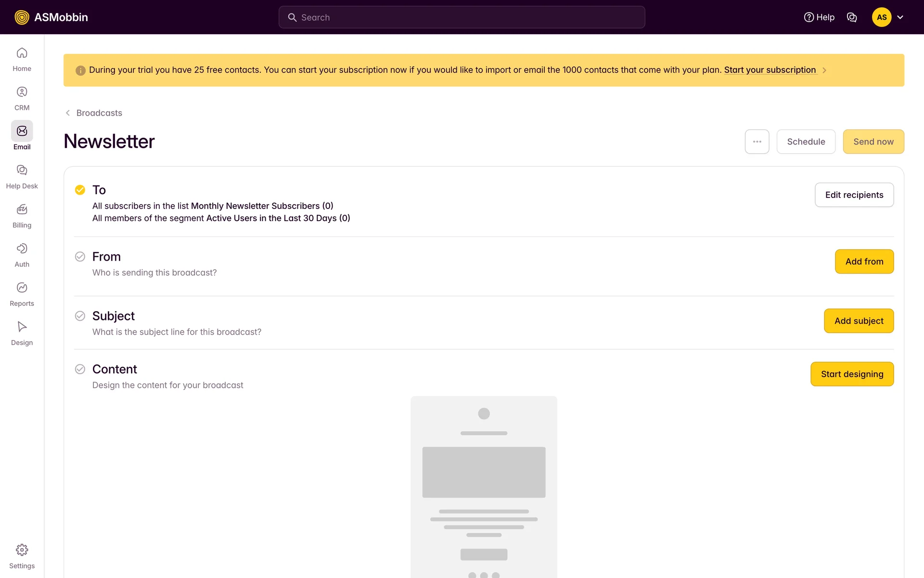Open the Home sidebar icon

tap(22, 53)
